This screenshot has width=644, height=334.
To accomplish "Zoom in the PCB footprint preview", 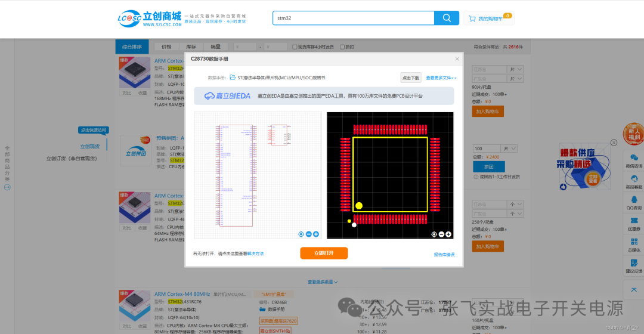I will pos(448,234).
